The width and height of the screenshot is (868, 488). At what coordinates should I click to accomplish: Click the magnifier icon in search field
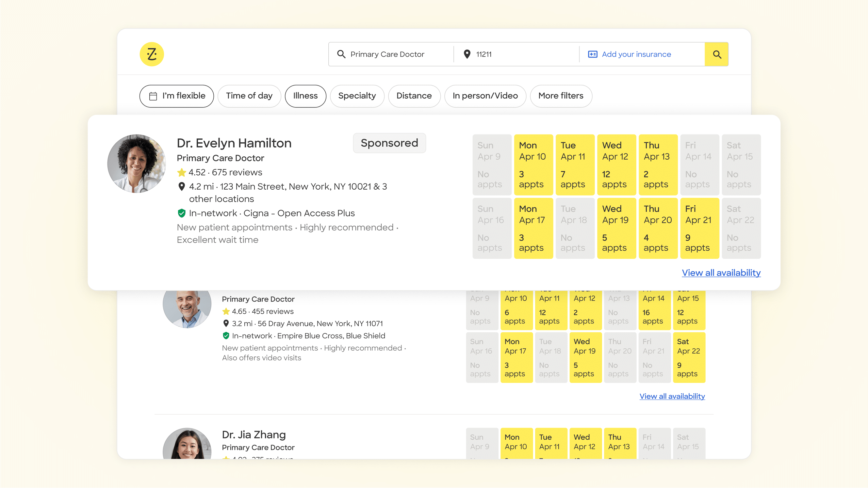coord(341,54)
